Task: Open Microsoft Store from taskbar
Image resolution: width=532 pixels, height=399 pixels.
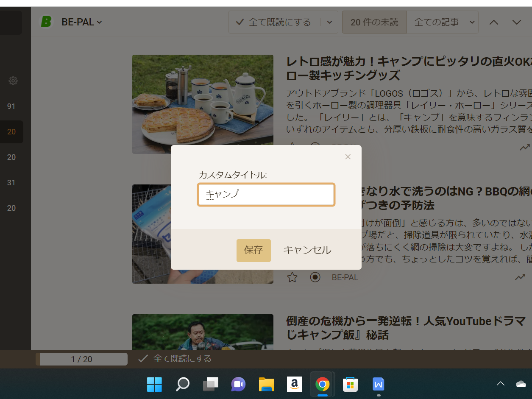Action: (x=351, y=384)
